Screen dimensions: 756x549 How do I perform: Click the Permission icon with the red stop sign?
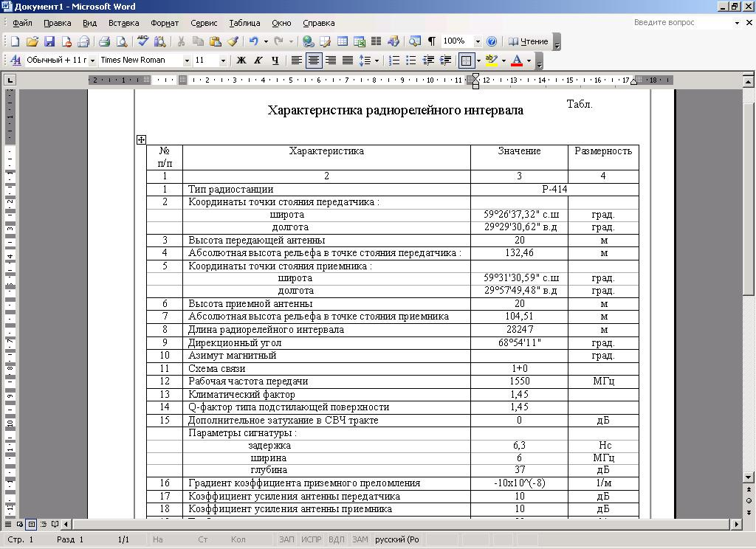point(66,41)
